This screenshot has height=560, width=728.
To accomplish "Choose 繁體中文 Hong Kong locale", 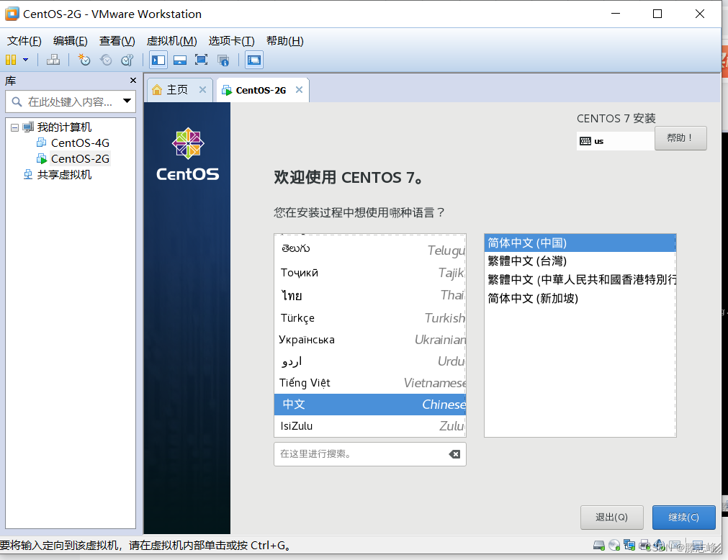I will (580, 279).
